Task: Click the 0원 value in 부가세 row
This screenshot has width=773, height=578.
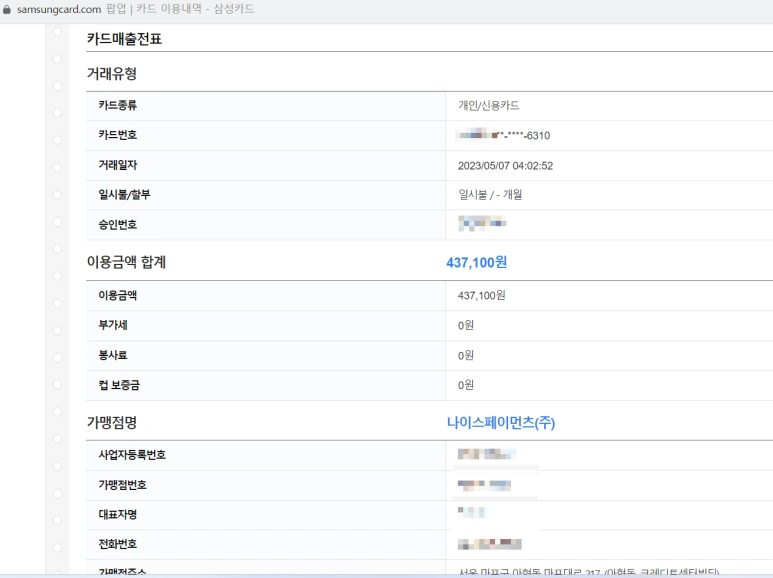Action: tap(466, 325)
